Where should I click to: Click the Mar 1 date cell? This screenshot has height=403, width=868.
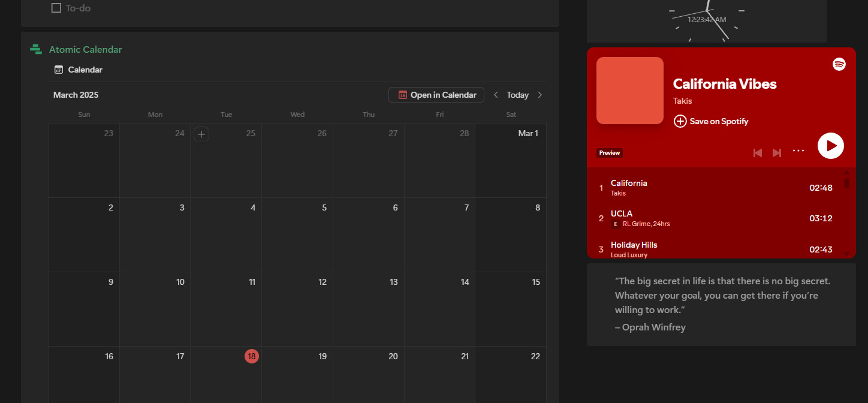511,160
